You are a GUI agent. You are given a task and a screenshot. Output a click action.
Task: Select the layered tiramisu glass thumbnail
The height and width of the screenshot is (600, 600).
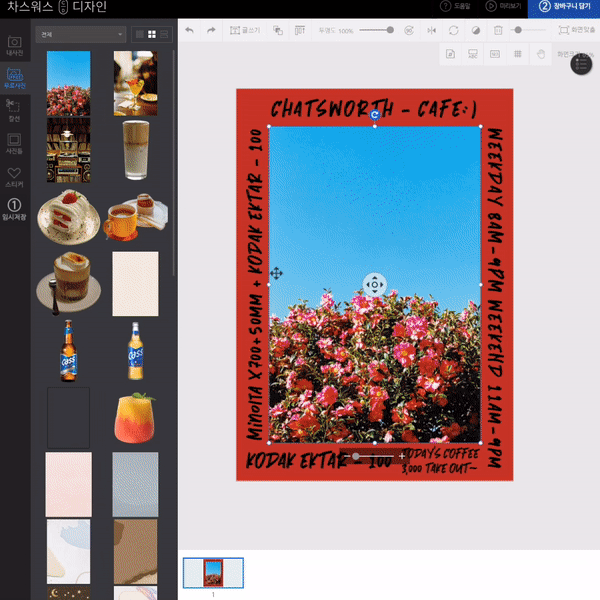tap(68, 284)
